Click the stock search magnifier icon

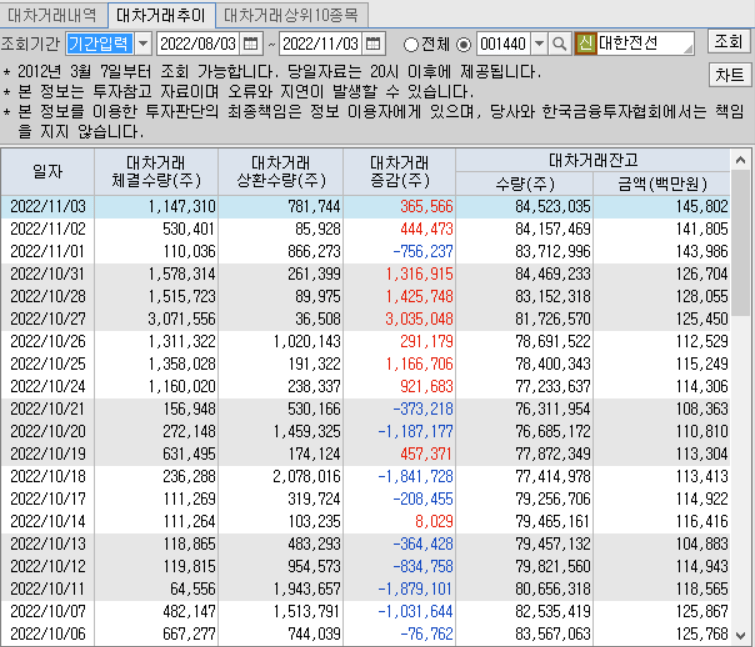click(x=560, y=44)
